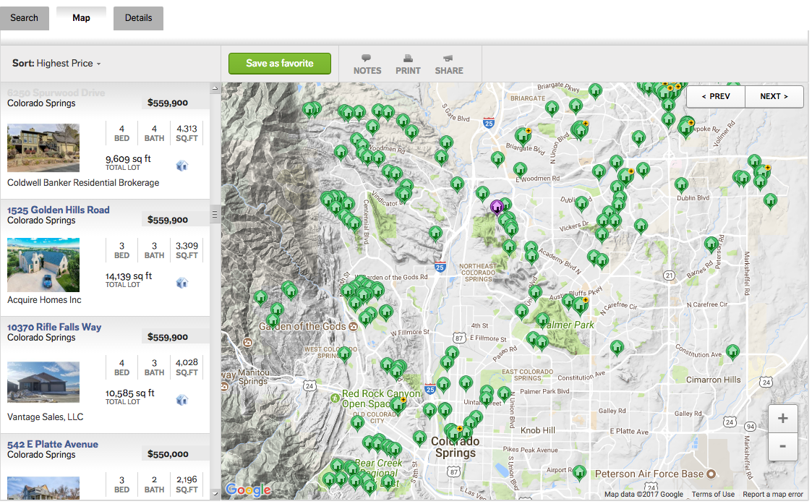Open Notes via the speech bubble icon

coord(367,58)
